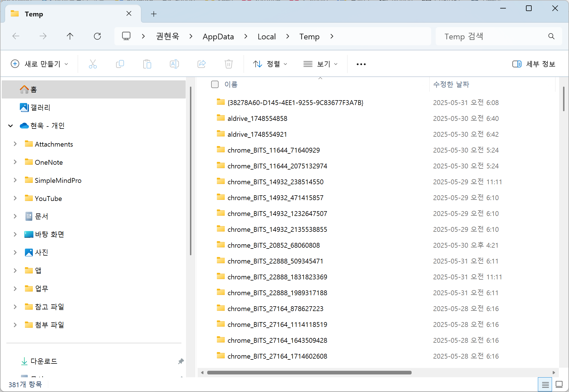The width and height of the screenshot is (569, 392).
Task: Go up one folder level
Action: 70,36
